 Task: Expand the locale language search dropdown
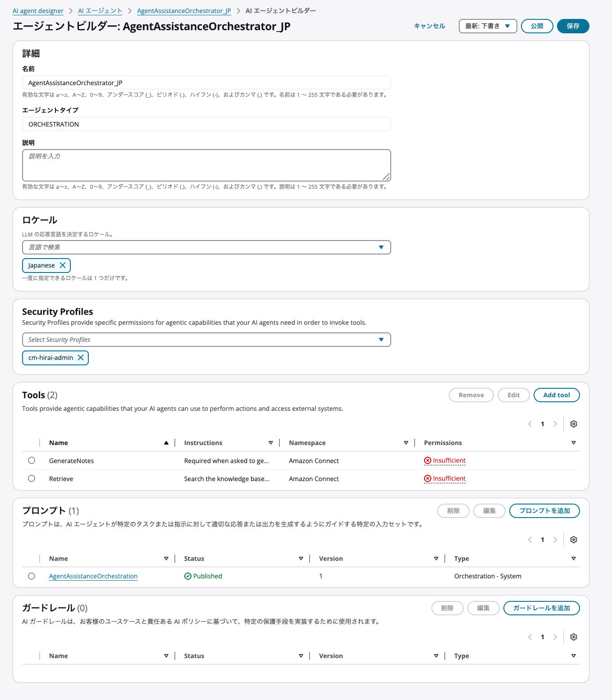[381, 247]
